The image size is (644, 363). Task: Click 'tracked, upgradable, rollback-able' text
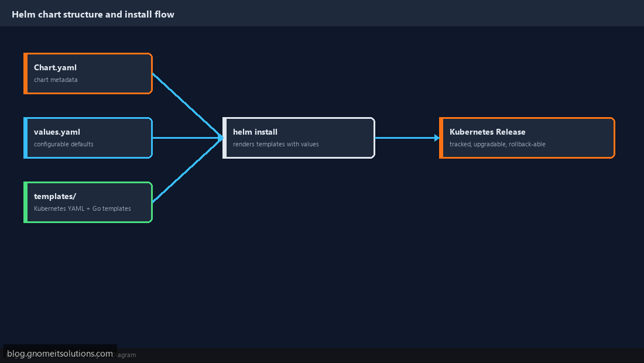498,144
